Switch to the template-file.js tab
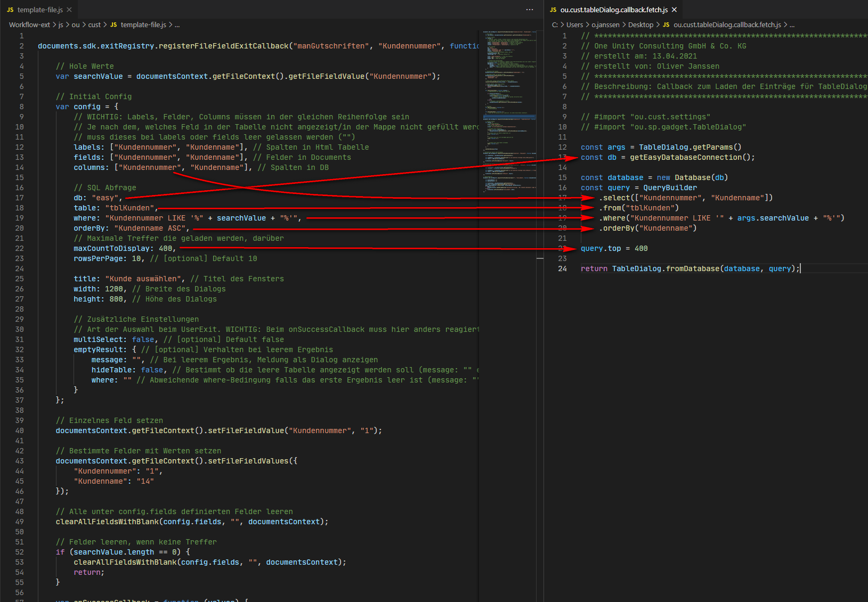Screen dimensions: 868x602 tap(40, 10)
